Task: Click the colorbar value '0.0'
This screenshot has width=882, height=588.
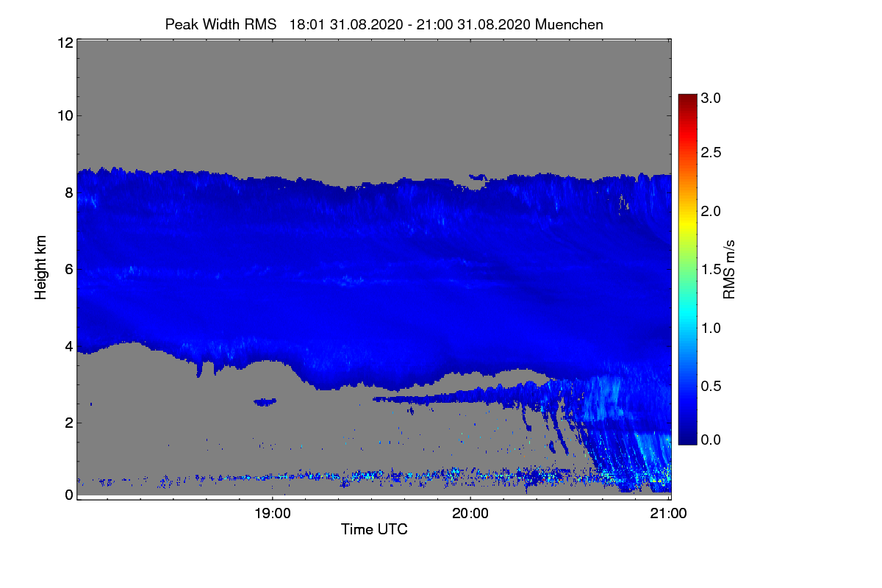Action: point(711,440)
